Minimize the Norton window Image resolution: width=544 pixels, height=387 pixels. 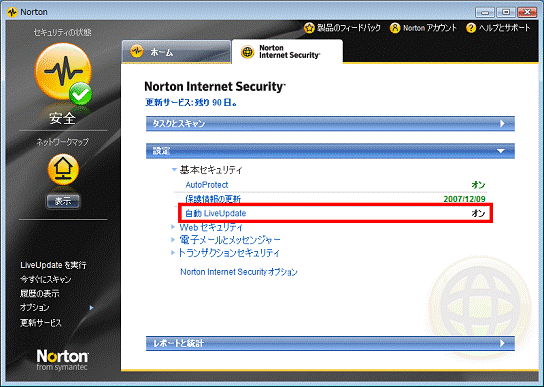click(485, 12)
